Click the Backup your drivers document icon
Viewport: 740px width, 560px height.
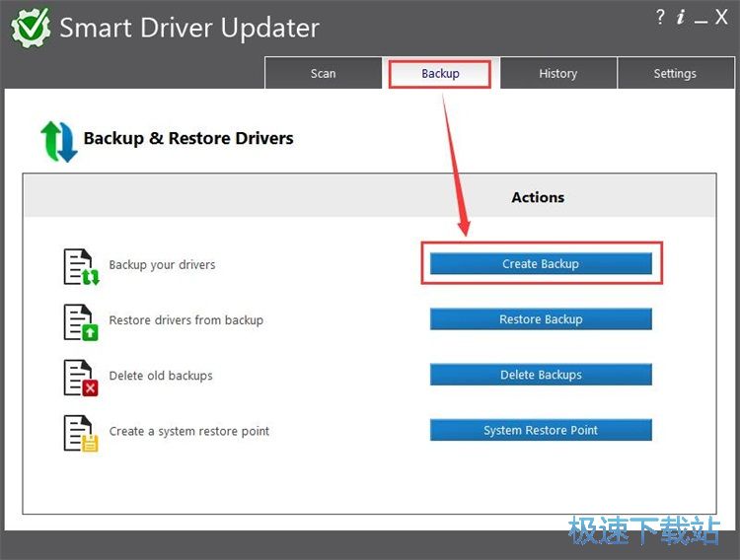(81, 266)
